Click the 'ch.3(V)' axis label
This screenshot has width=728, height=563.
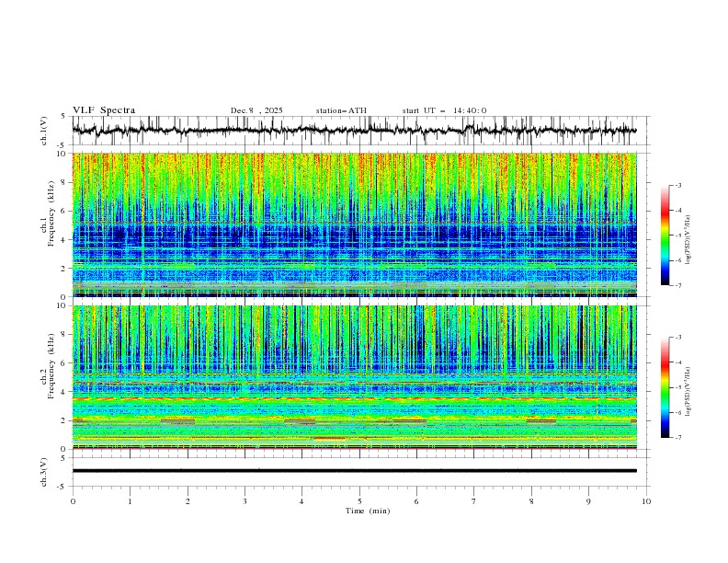[44, 472]
